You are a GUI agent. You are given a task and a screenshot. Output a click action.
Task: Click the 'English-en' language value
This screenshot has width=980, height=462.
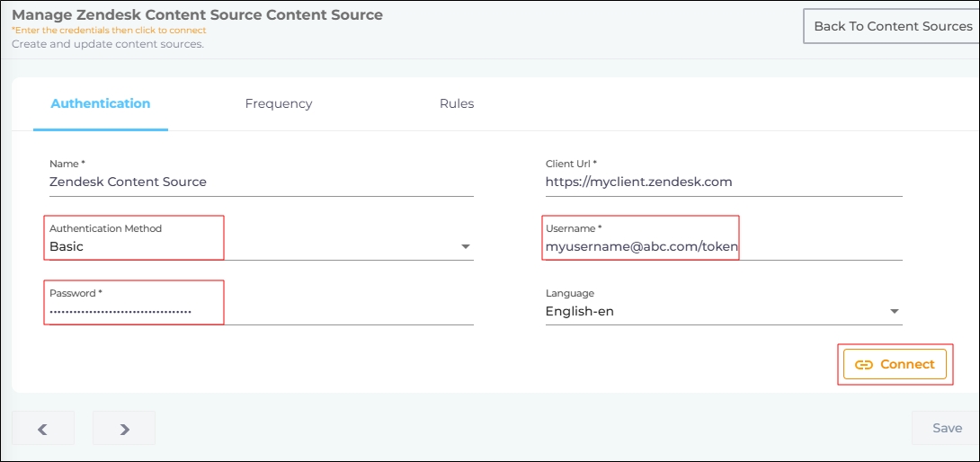[x=580, y=311]
